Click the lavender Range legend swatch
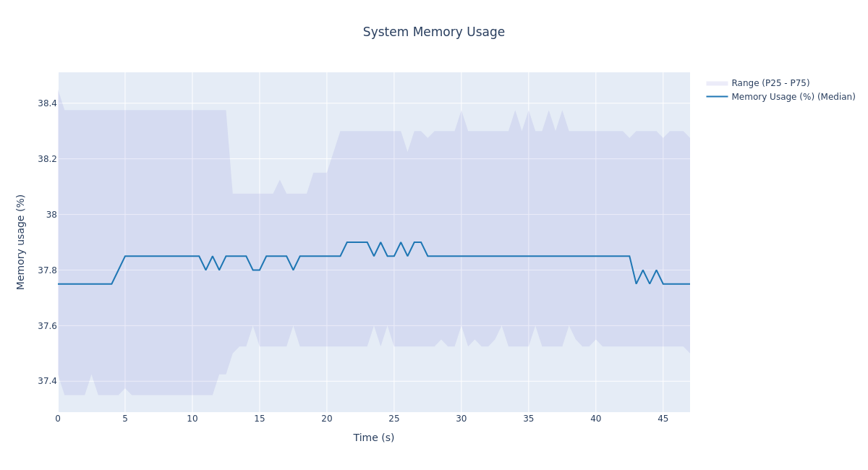Image resolution: width=868 pixels, height=470 pixels. pos(717,83)
